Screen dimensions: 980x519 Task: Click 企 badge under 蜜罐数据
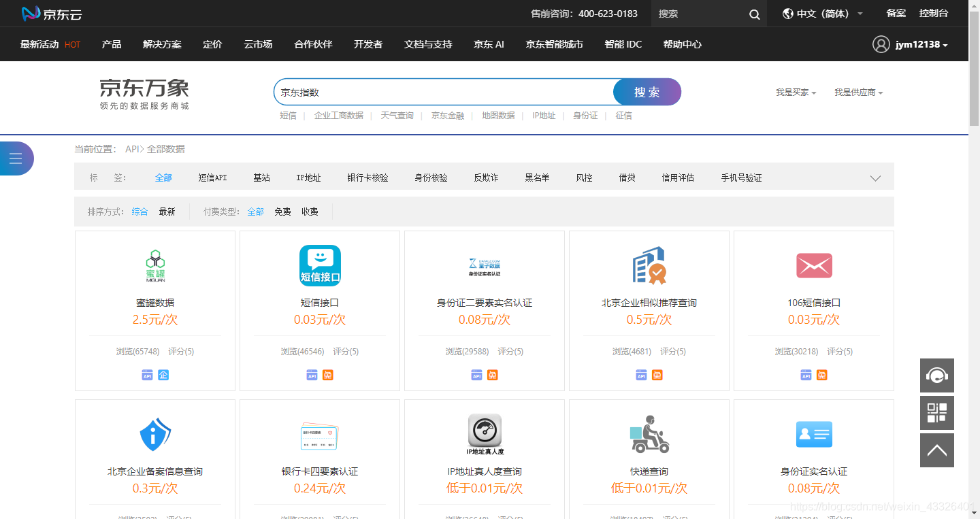pos(163,375)
